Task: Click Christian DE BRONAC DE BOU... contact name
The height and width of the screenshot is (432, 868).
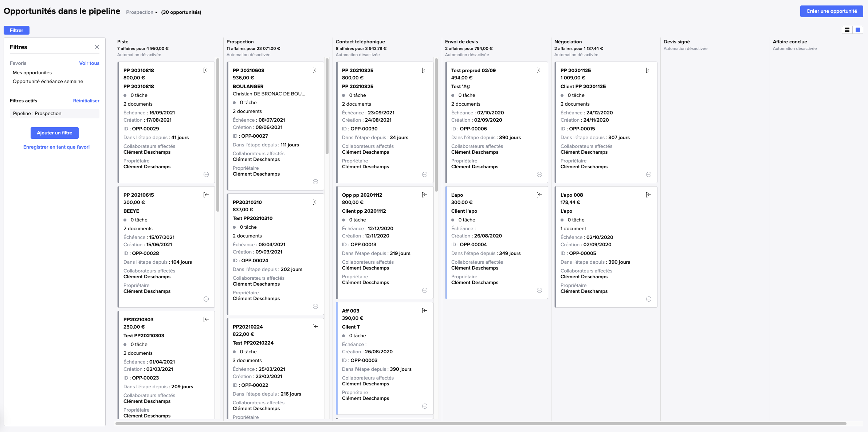Action: tap(269, 94)
